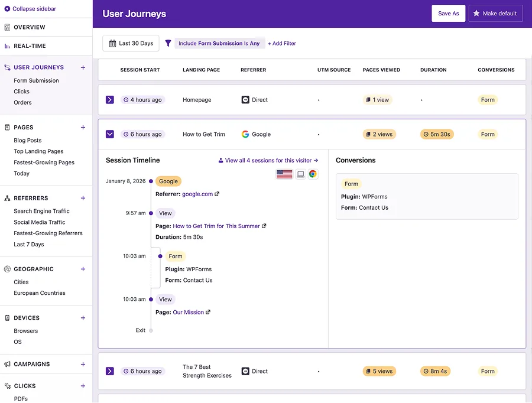Open the Browsers report
This screenshot has height=403, width=532.
pyautogui.click(x=26, y=331)
